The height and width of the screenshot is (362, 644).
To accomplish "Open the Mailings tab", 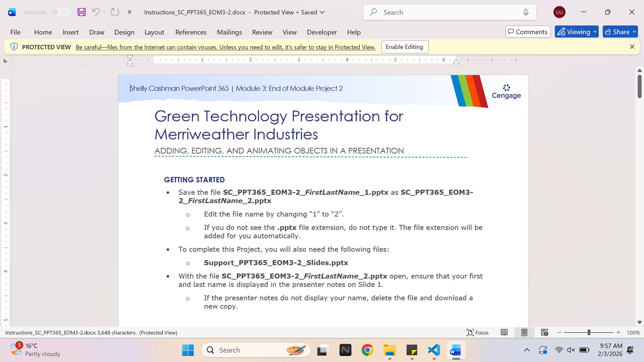I will click(x=229, y=32).
